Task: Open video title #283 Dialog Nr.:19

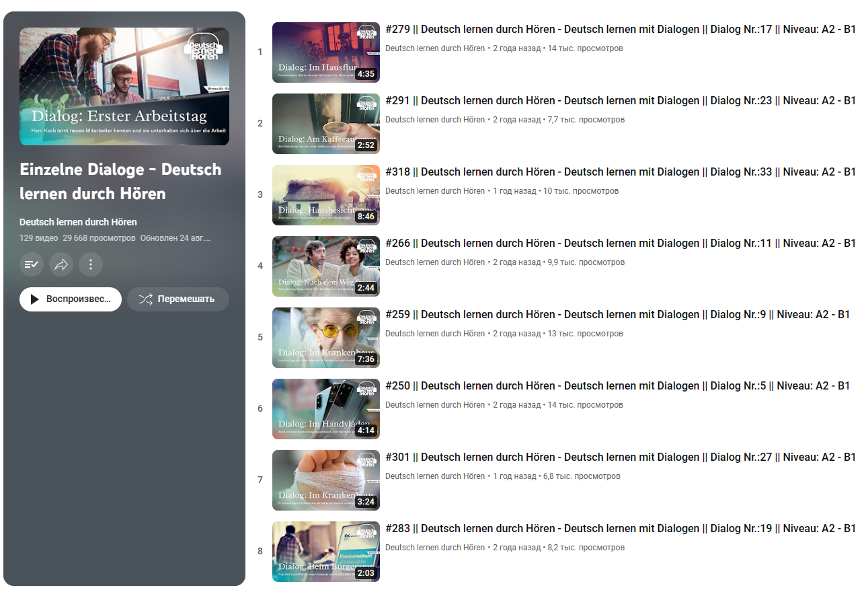Action: point(621,529)
